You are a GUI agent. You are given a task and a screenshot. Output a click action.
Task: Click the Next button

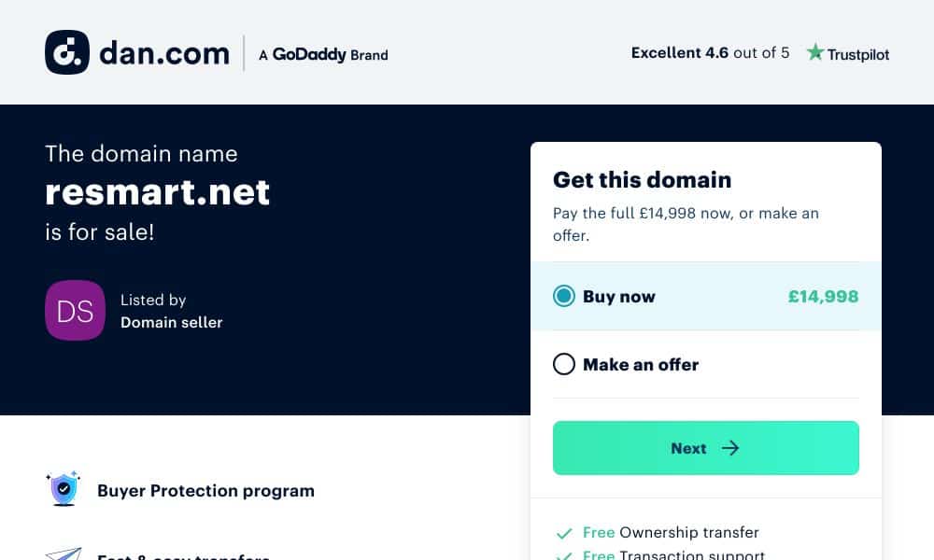[706, 448]
